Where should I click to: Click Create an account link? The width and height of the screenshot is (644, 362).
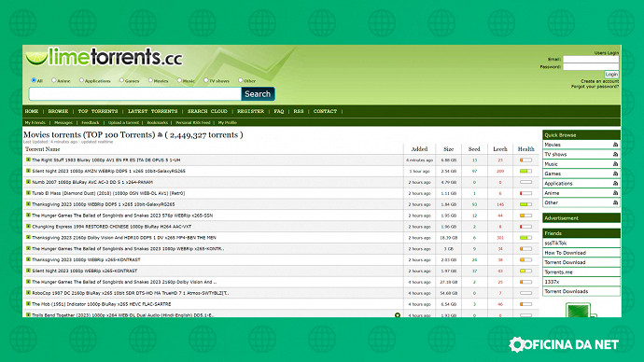point(599,81)
